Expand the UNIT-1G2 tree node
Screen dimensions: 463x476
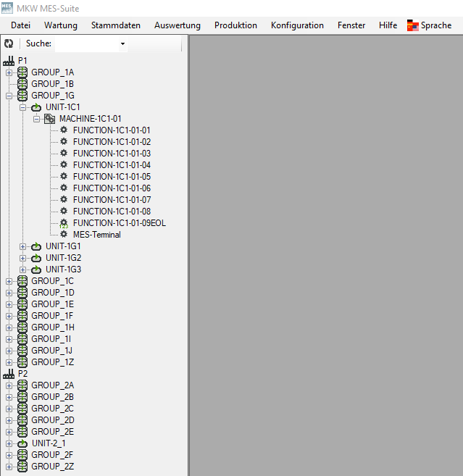click(x=22, y=258)
